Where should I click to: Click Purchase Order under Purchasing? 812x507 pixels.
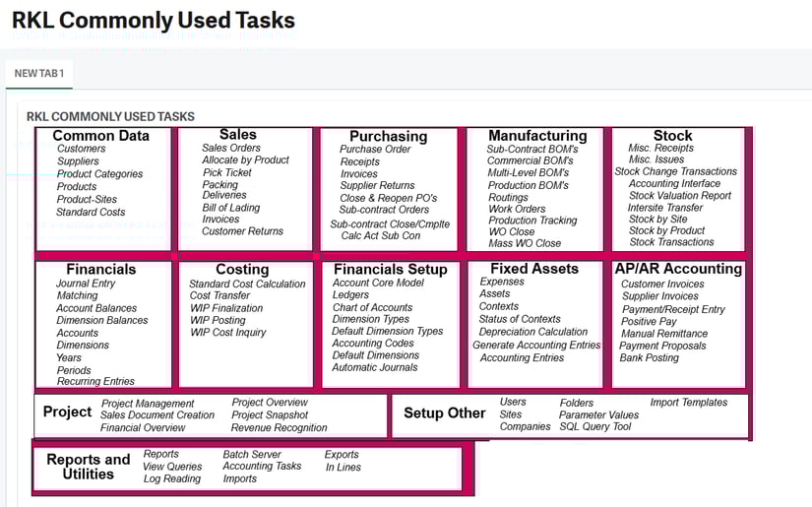click(x=375, y=150)
